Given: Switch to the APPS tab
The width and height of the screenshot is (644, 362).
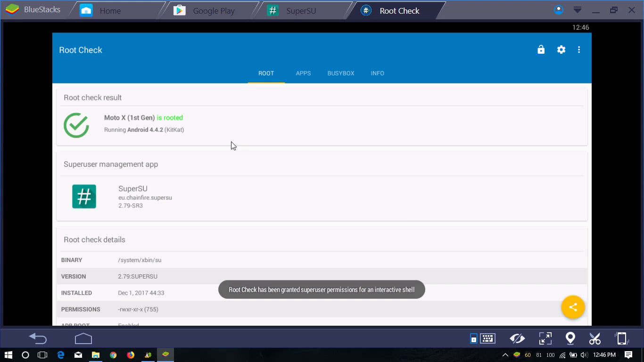Looking at the screenshot, I should [303, 74].
